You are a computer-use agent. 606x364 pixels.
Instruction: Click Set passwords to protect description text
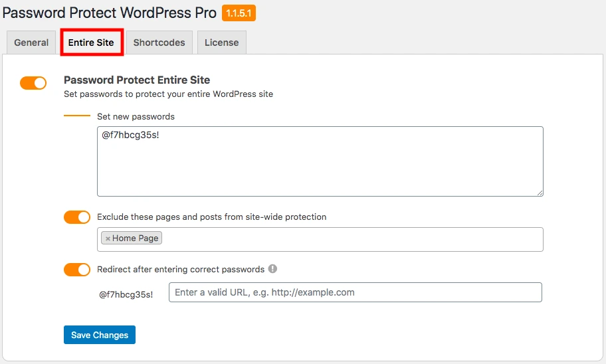pyautogui.click(x=169, y=94)
